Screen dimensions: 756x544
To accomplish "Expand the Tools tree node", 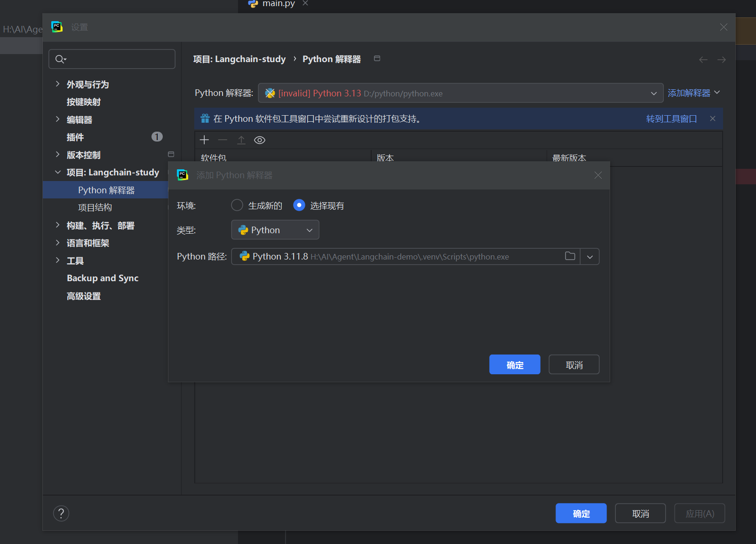I will click(57, 260).
